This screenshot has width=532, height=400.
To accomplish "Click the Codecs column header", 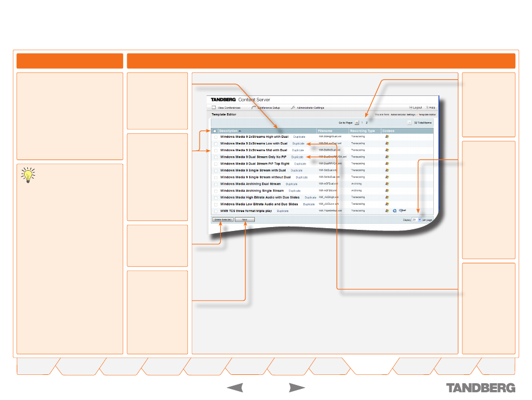I will point(389,131).
